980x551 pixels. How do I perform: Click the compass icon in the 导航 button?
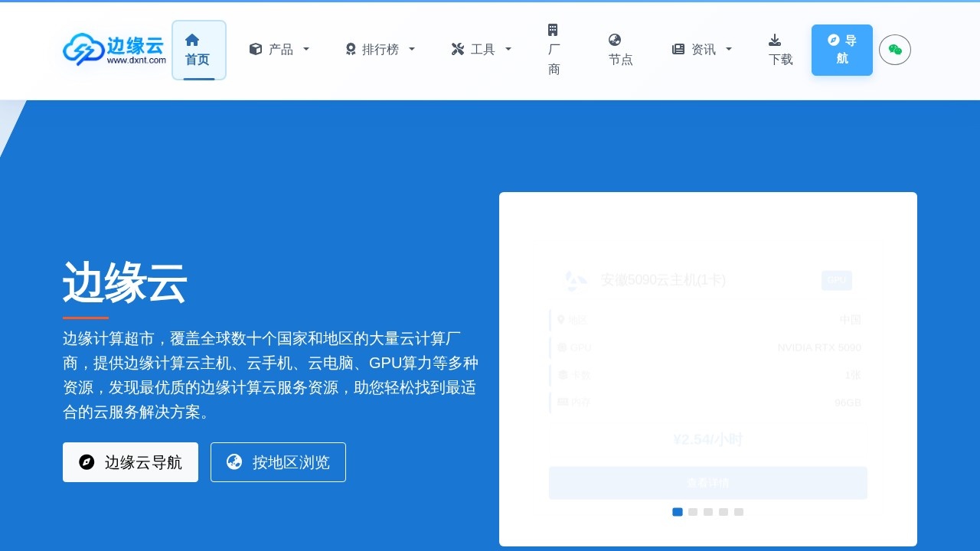[834, 40]
